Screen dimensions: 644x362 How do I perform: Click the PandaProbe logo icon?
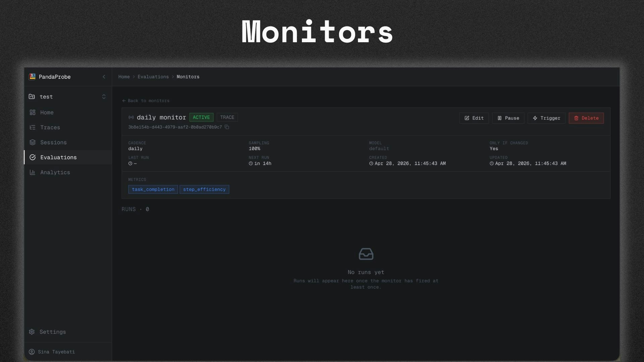pos(32,77)
